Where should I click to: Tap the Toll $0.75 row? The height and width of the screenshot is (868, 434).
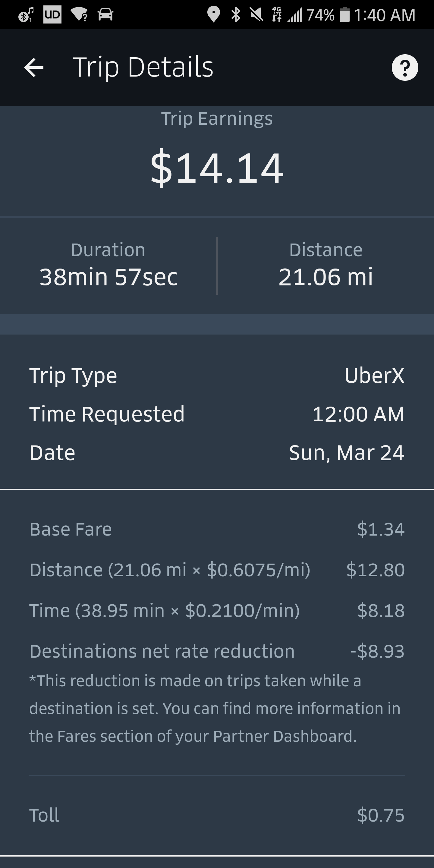(x=217, y=815)
